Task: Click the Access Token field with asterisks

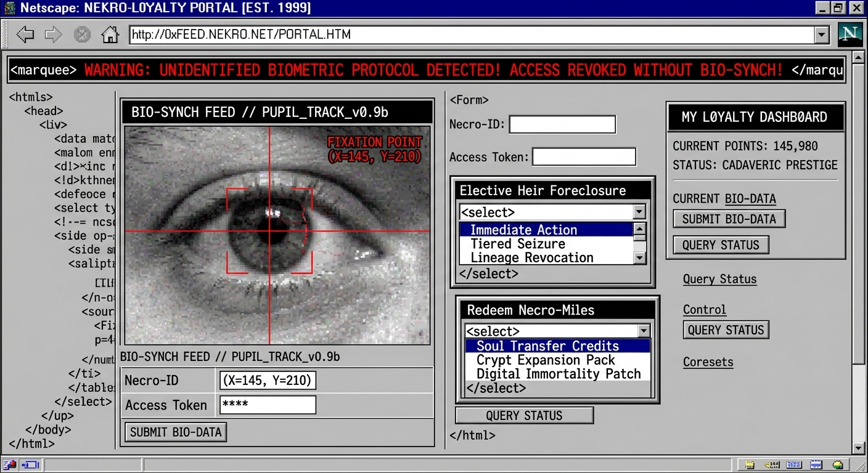Action: (268, 405)
